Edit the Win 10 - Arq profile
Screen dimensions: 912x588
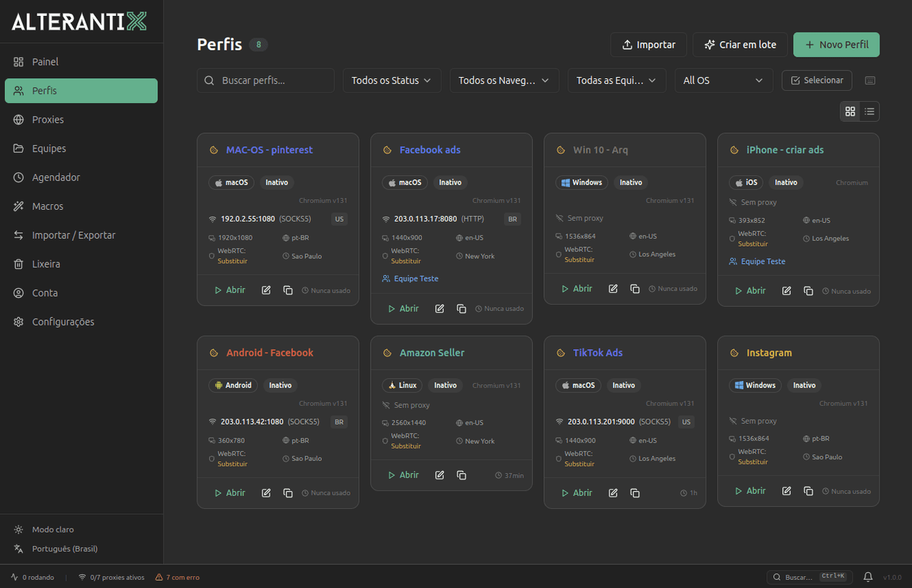point(613,288)
